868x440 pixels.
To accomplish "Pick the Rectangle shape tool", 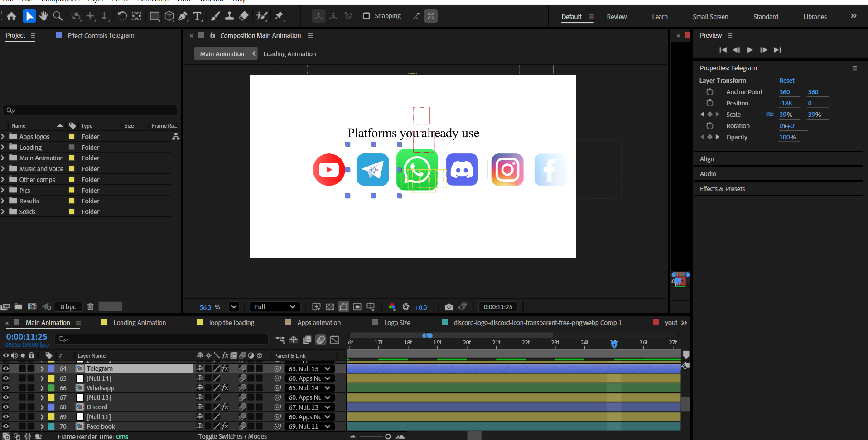I will click(154, 16).
